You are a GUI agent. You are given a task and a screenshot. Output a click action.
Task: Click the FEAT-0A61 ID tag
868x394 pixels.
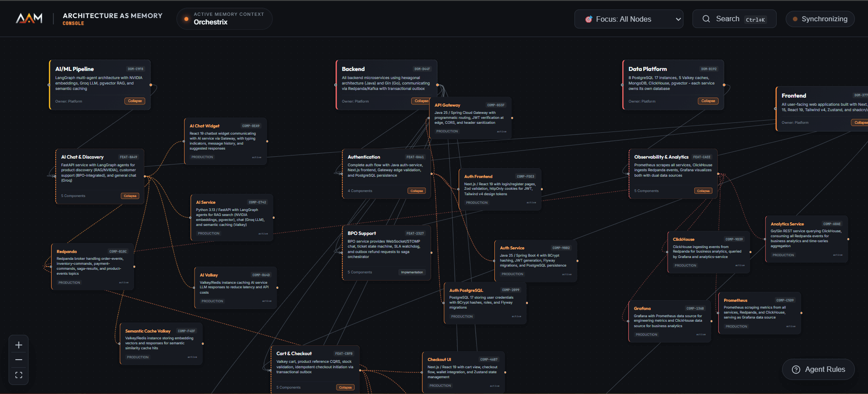[415, 157]
